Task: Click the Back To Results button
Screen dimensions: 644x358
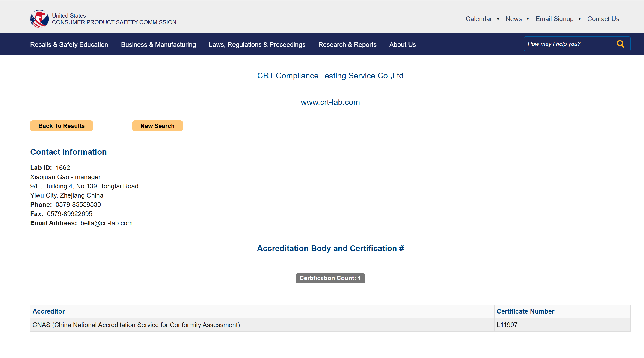Action: [x=62, y=126]
